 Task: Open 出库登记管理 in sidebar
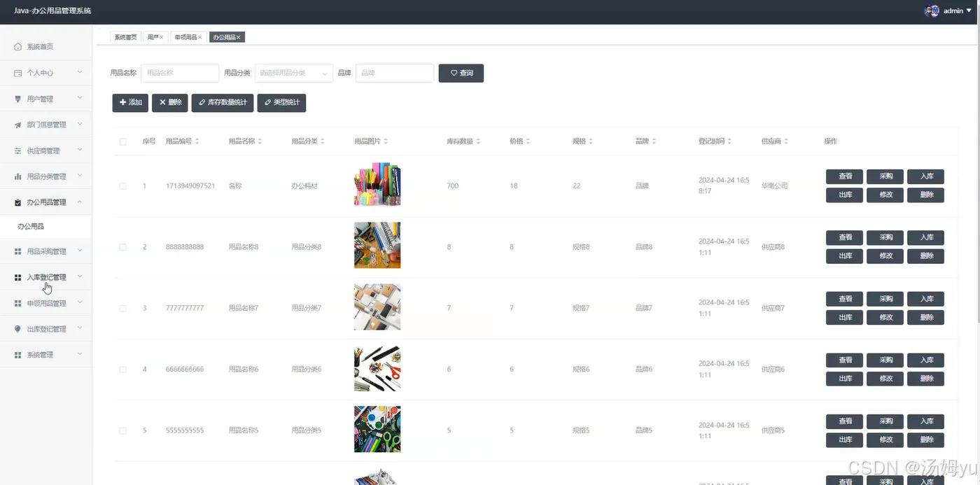click(x=45, y=329)
